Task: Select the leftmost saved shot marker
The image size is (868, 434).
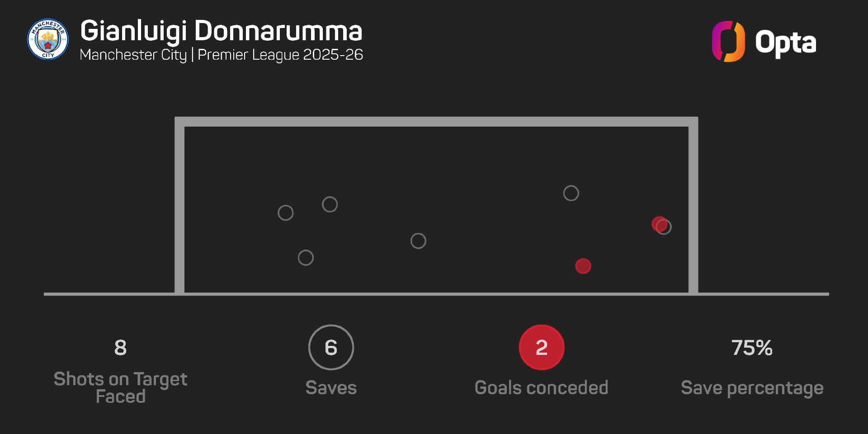Action: pyautogui.click(x=285, y=212)
